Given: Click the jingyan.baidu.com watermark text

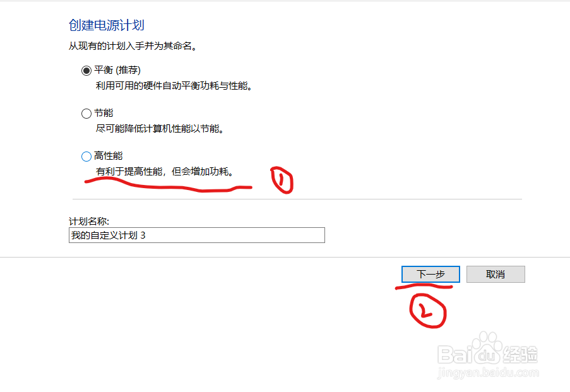Looking at the screenshot, I should click(488, 372).
